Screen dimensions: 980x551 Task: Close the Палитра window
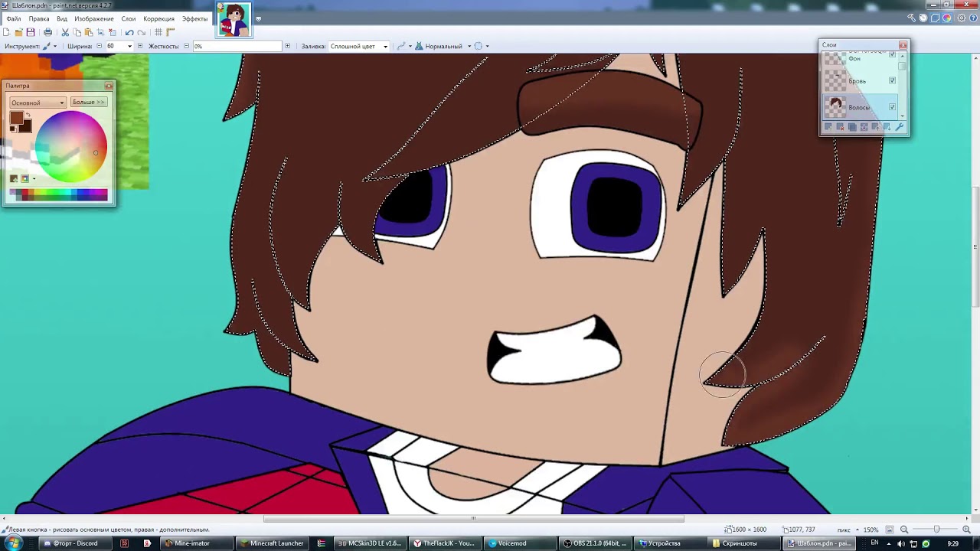pos(109,86)
